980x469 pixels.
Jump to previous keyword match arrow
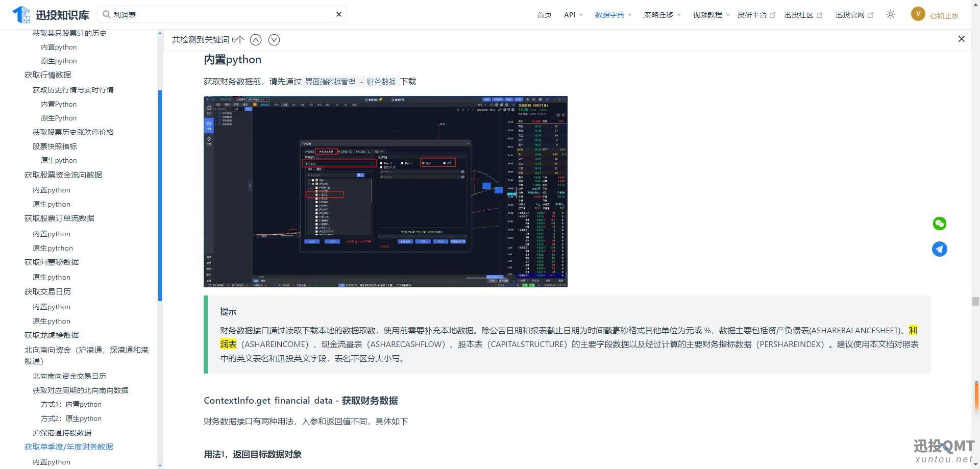[x=256, y=40]
